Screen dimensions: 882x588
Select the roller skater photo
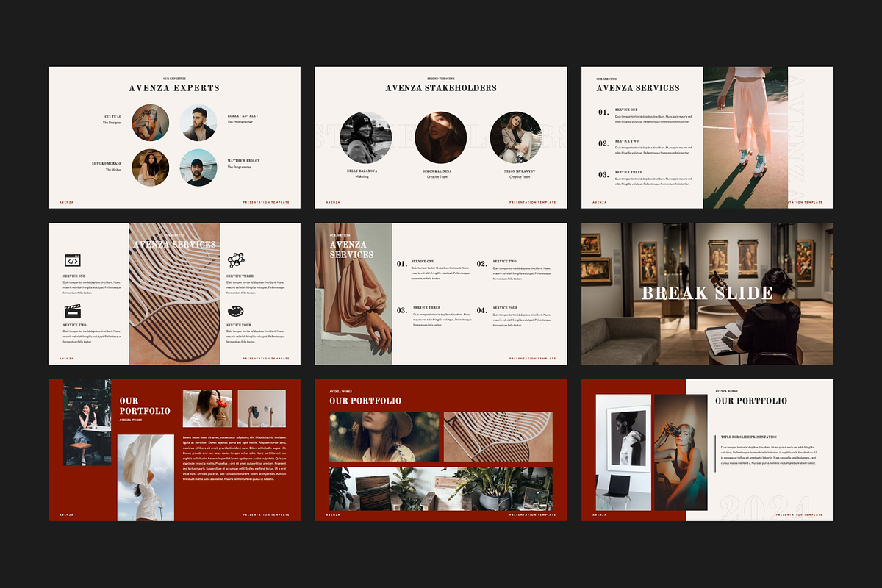pyautogui.click(x=746, y=137)
